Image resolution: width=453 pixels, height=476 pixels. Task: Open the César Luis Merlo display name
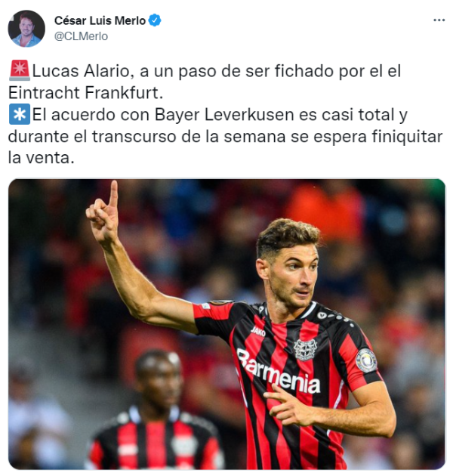[100, 20]
